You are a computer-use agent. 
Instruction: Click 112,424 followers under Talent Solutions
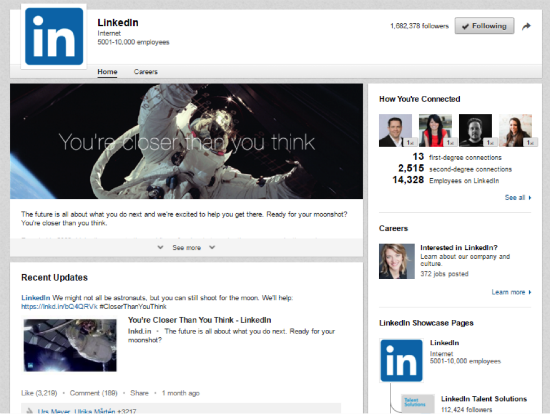click(467, 409)
